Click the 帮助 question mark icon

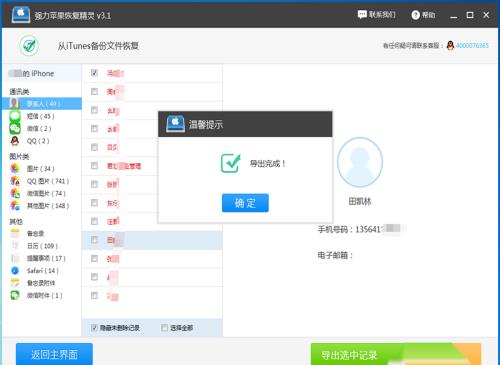pyautogui.click(x=415, y=15)
